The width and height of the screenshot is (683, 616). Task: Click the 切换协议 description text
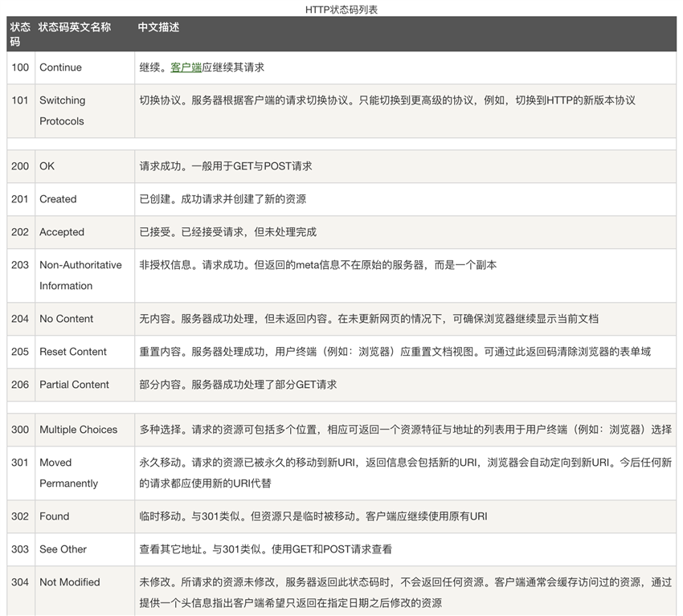387,100
